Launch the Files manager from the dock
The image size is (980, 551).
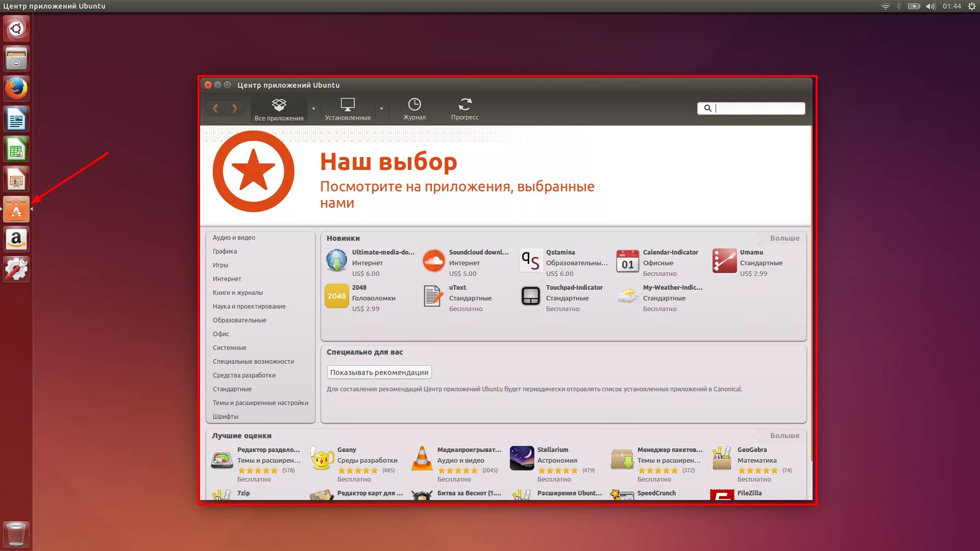point(16,59)
